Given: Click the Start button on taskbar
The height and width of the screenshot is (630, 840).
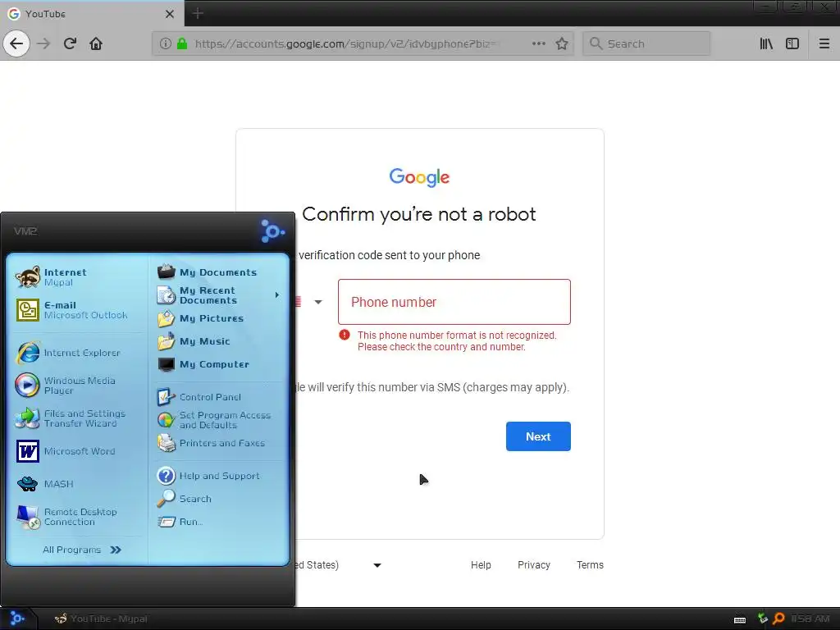Looking at the screenshot, I should (17, 619).
